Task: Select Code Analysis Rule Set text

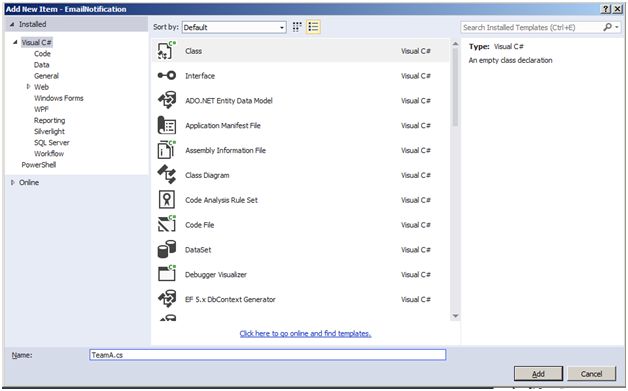Action: [221, 200]
